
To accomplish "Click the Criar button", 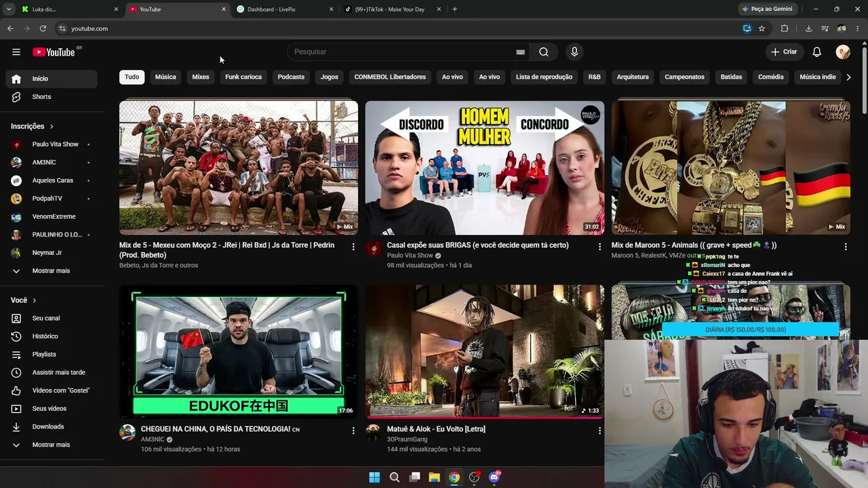I will (x=785, y=52).
